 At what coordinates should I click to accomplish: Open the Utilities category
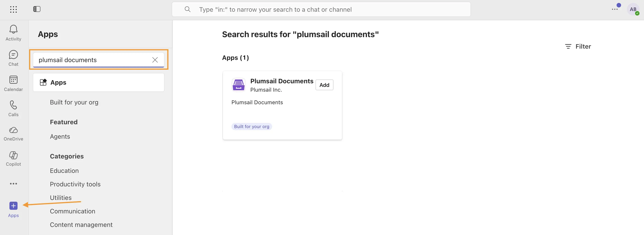tap(61, 198)
